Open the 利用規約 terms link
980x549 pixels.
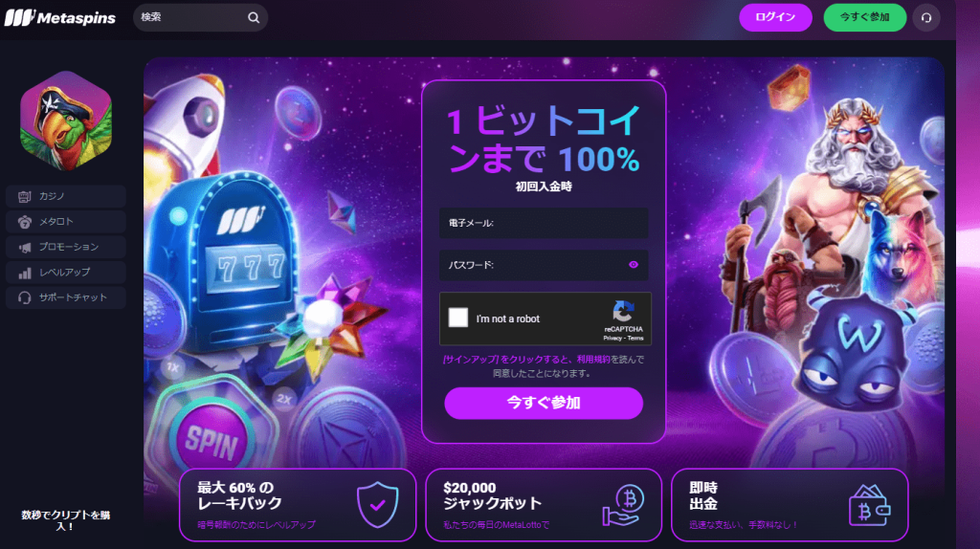coord(593,359)
